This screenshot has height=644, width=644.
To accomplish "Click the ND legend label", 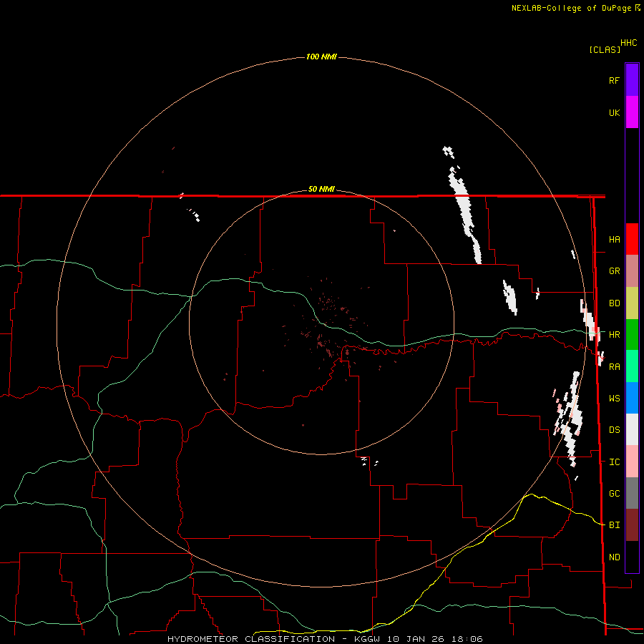I will coord(614,557).
